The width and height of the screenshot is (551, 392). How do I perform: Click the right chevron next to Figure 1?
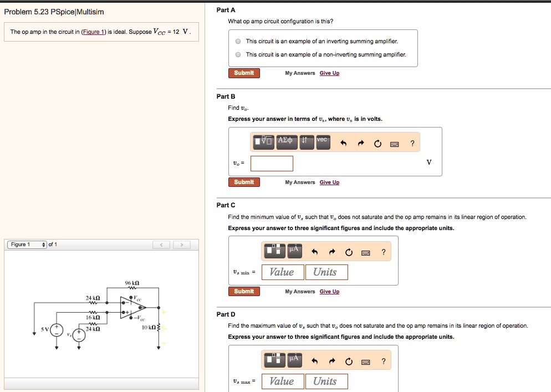[x=181, y=244]
